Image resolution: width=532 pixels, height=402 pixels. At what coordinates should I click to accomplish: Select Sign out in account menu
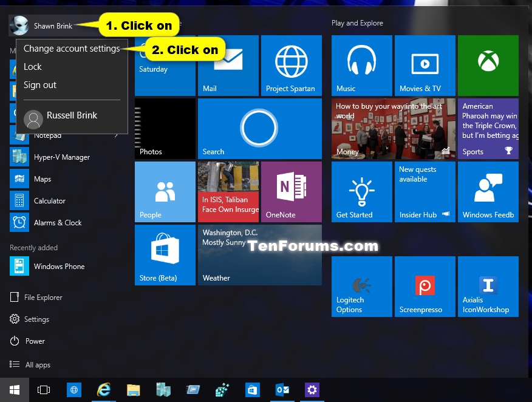40,85
